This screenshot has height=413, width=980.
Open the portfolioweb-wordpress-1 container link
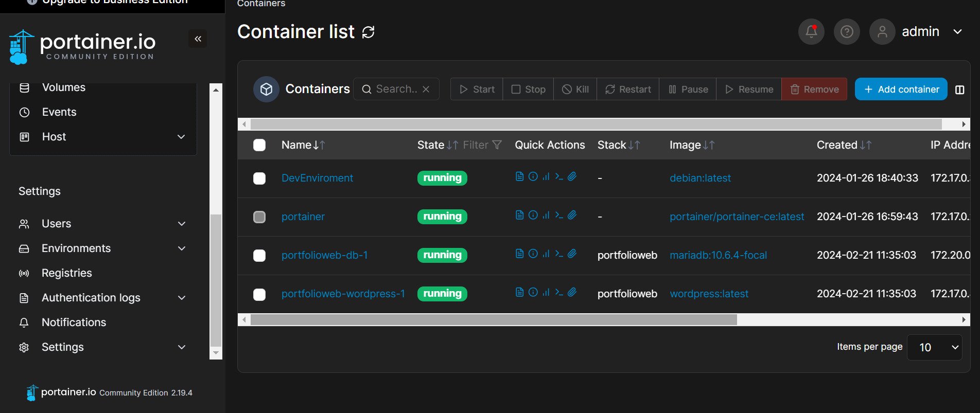click(x=343, y=294)
